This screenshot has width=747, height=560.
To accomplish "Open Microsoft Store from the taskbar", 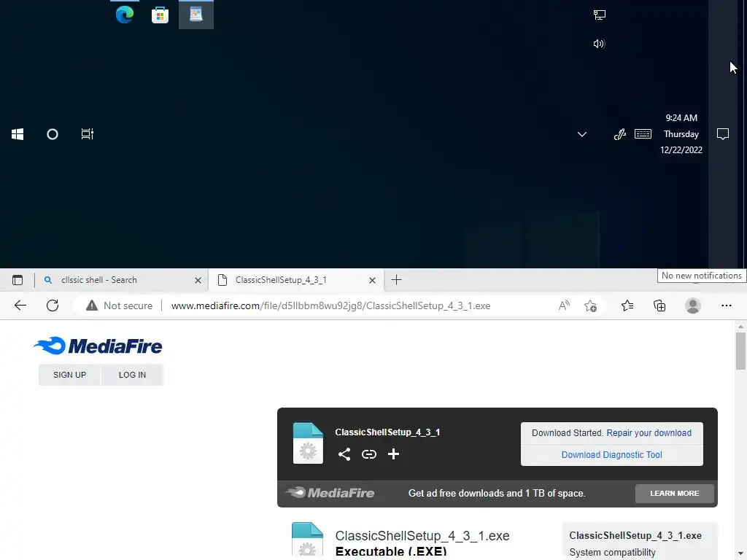I will tap(160, 15).
